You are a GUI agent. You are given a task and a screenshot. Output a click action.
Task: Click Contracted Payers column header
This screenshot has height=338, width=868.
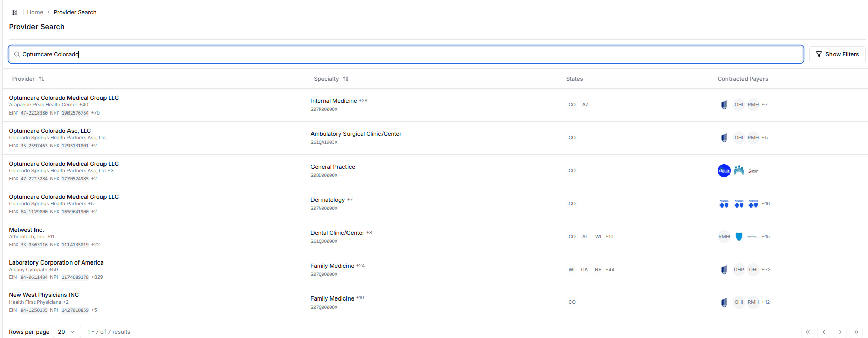(743, 79)
